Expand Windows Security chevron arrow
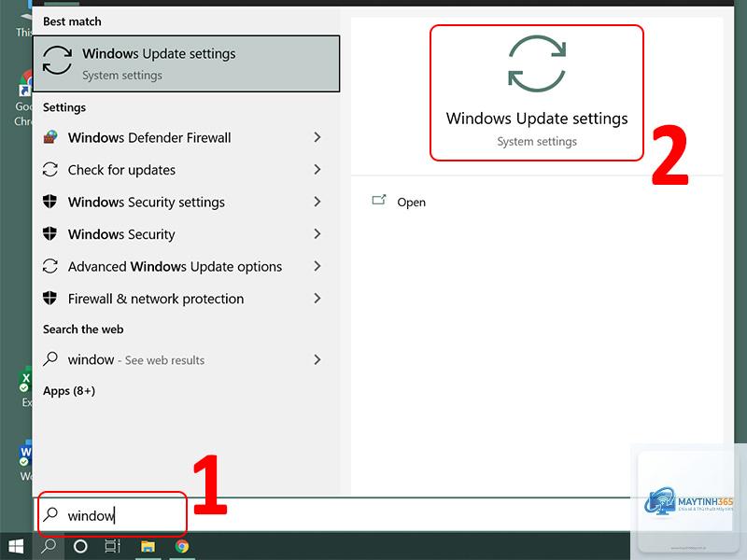Image resolution: width=747 pixels, height=560 pixels. click(317, 234)
